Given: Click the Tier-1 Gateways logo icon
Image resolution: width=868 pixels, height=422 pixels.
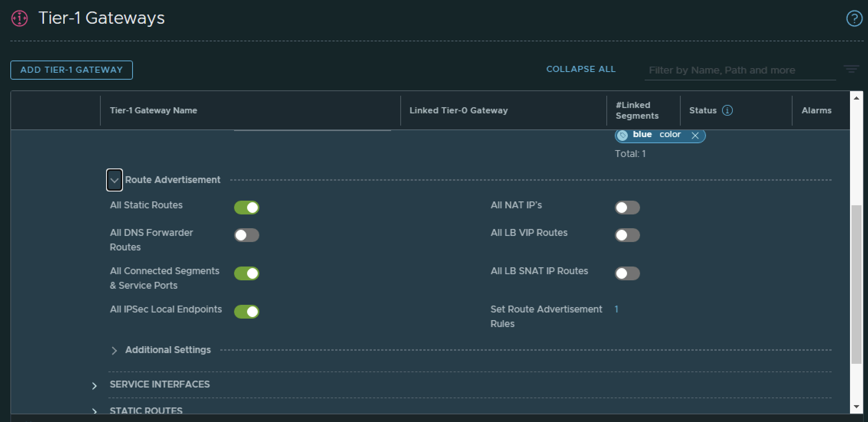Looking at the screenshot, I should point(20,18).
